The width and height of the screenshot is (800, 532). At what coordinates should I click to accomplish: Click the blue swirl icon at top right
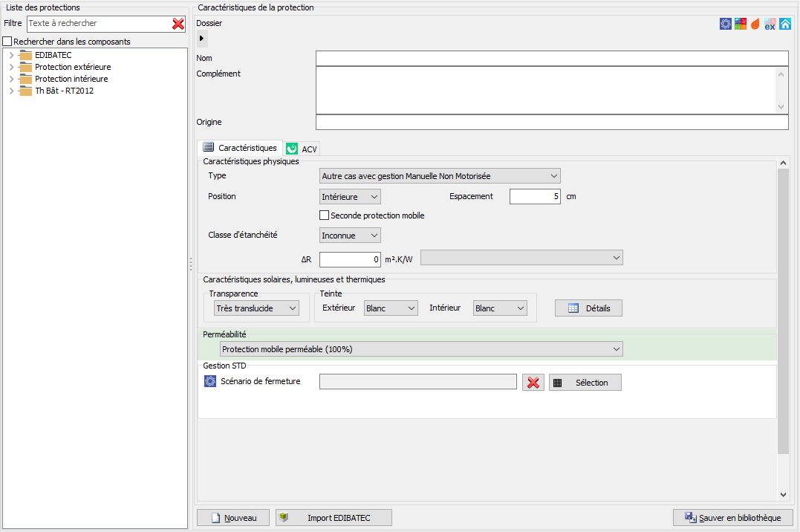[x=726, y=24]
